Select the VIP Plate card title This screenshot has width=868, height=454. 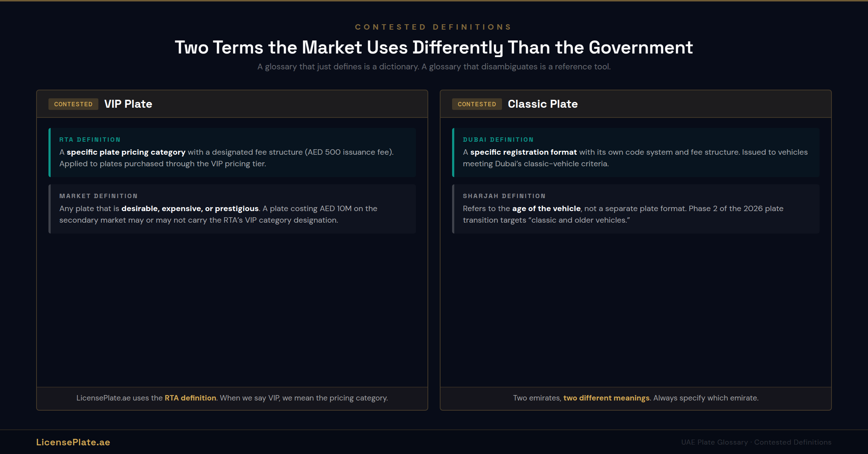point(128,104)
